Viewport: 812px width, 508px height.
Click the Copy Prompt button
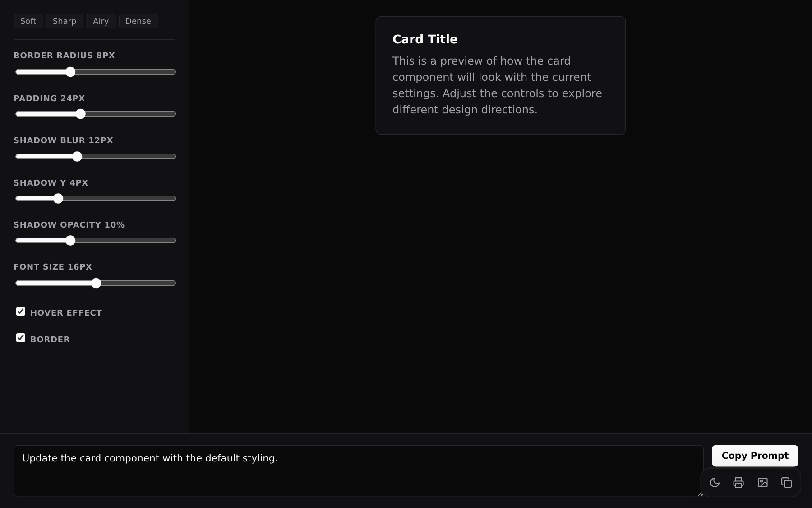[755, 456]
